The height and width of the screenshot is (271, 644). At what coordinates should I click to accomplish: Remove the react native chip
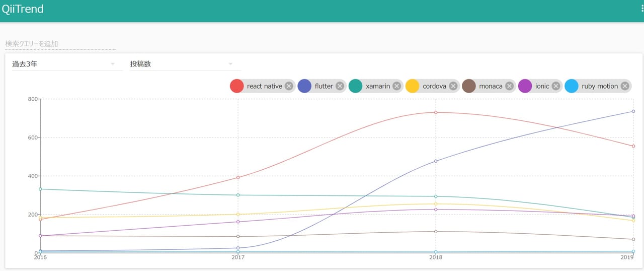click(x=289, y=86)
